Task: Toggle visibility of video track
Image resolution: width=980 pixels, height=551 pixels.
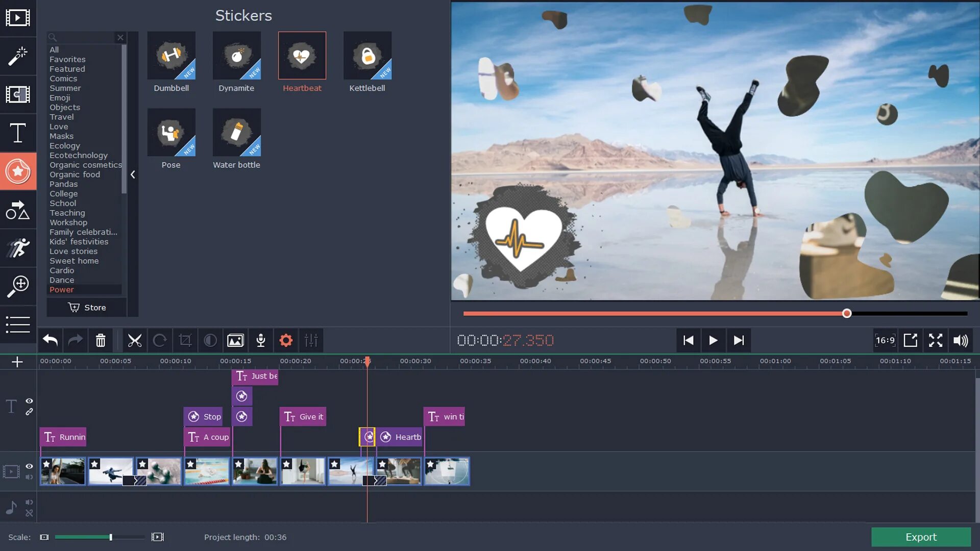Action: [x=30, y=464]
